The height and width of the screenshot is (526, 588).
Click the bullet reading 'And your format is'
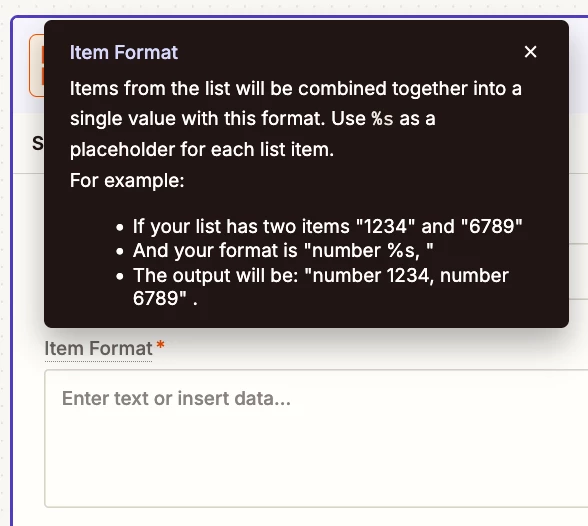pyautogui.click(x=283, y=250)
